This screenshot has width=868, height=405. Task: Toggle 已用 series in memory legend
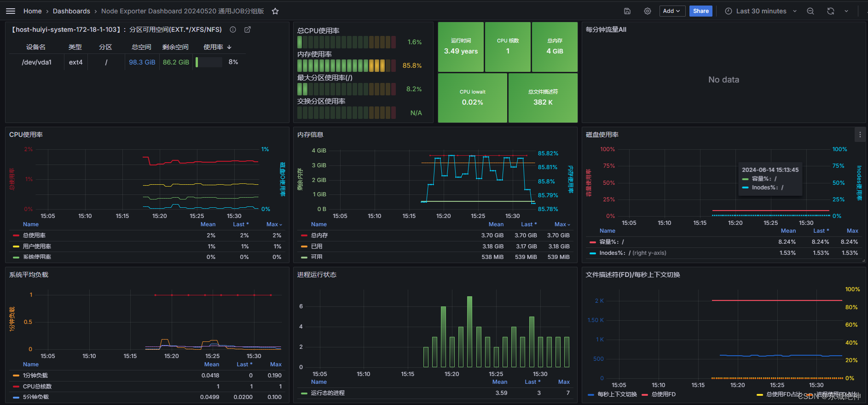point(317,247)
